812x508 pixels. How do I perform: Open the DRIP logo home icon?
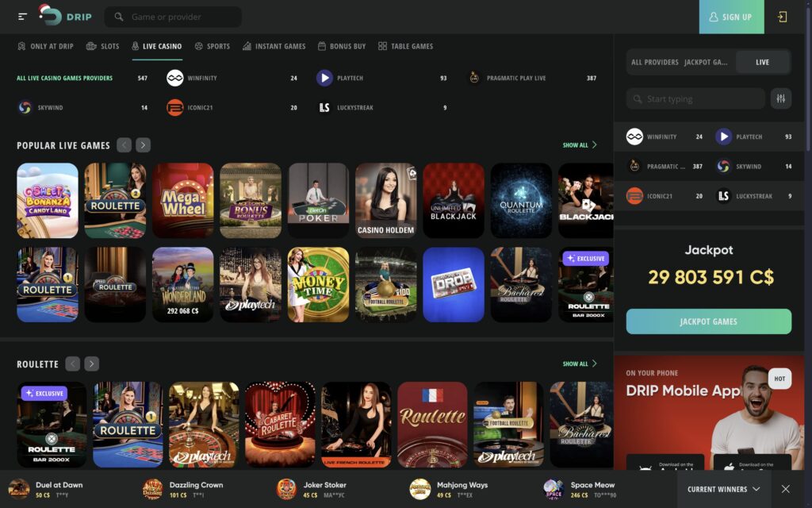(x=62, y=16)
